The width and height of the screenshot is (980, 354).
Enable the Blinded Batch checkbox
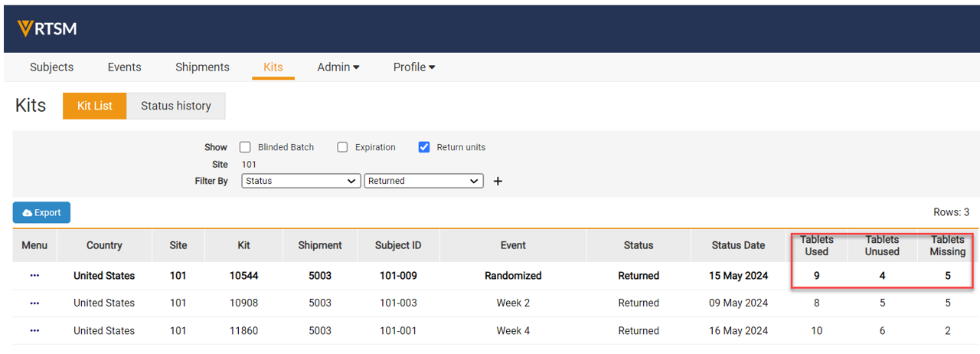[x=245, y=147]
